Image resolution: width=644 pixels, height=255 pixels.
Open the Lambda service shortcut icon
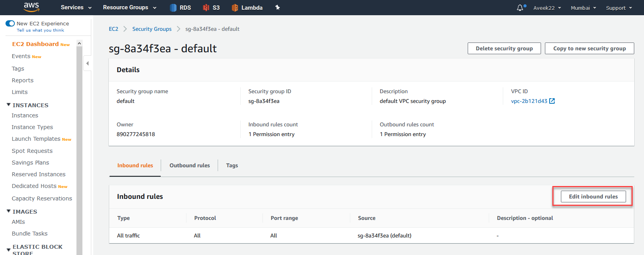tap(235, 8)
